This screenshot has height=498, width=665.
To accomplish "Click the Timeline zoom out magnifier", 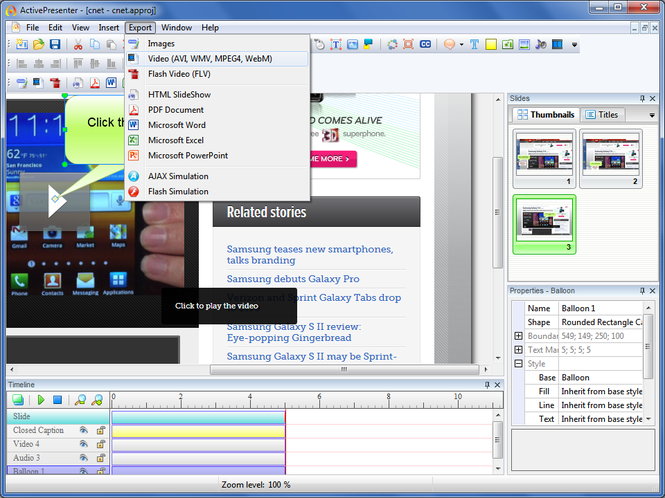I will 80,400.
